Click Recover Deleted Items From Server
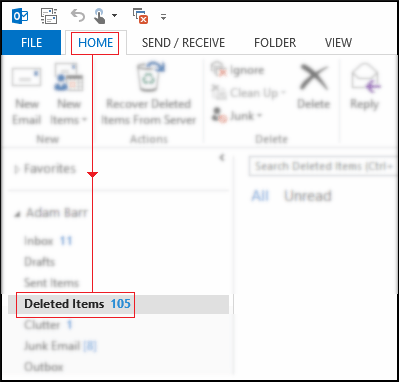This screenshot has width=399, height=382. click(x=148, y=94)
